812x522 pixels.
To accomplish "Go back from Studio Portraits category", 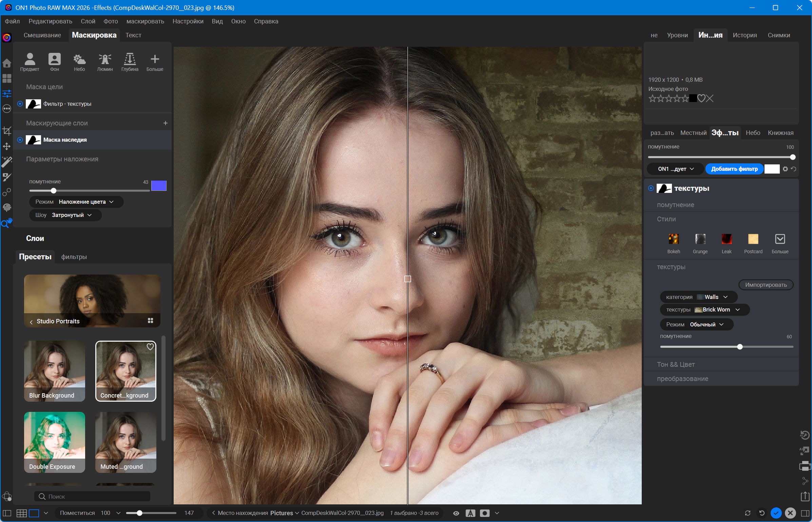I will pos(31,322).
